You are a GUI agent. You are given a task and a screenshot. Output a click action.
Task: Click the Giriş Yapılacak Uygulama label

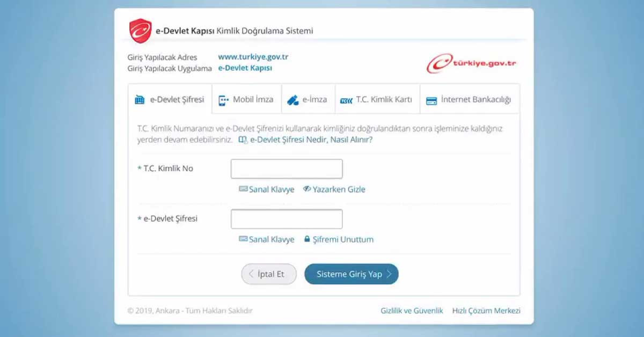click(170, 69)
